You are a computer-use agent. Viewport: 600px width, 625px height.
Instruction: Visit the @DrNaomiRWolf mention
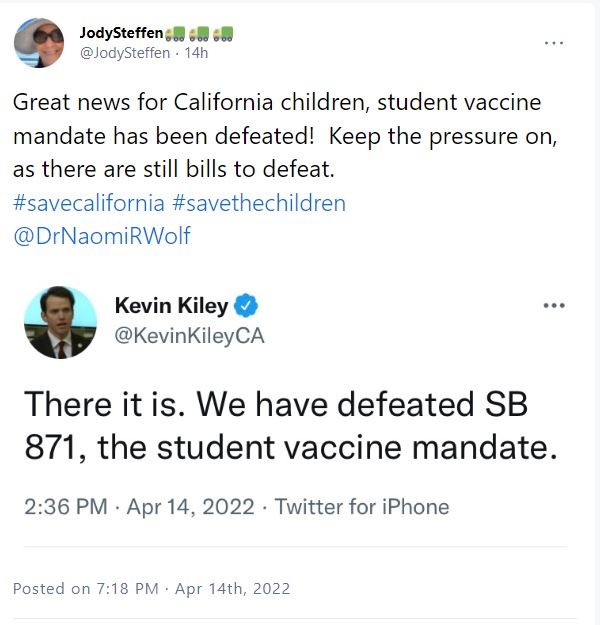[x=102, y=236]
